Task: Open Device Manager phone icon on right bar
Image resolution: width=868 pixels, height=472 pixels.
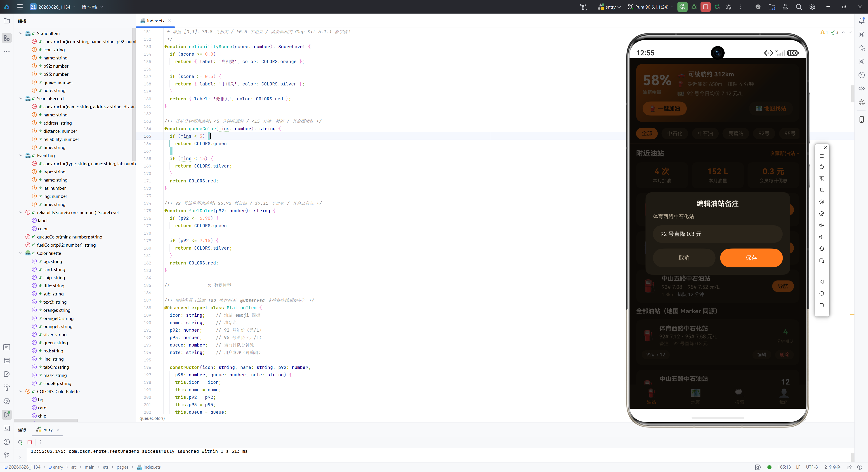Action: tap(861, 119)
